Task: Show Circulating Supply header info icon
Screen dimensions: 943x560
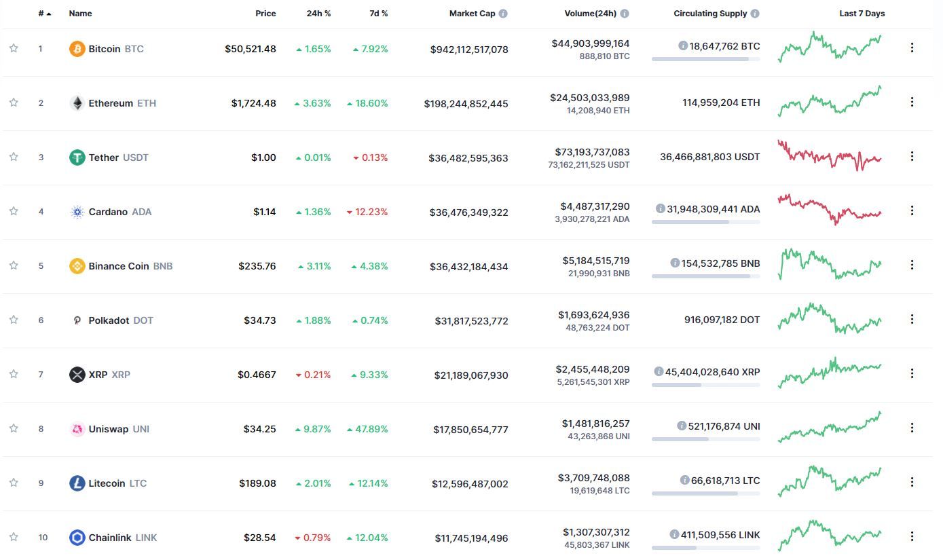Action: coord(756,14)
